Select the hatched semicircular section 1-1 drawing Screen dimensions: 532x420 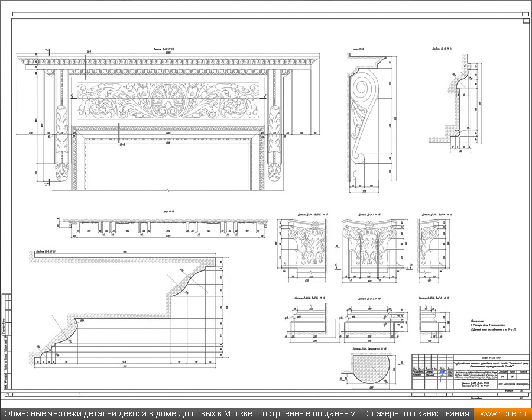coord(370,369)
